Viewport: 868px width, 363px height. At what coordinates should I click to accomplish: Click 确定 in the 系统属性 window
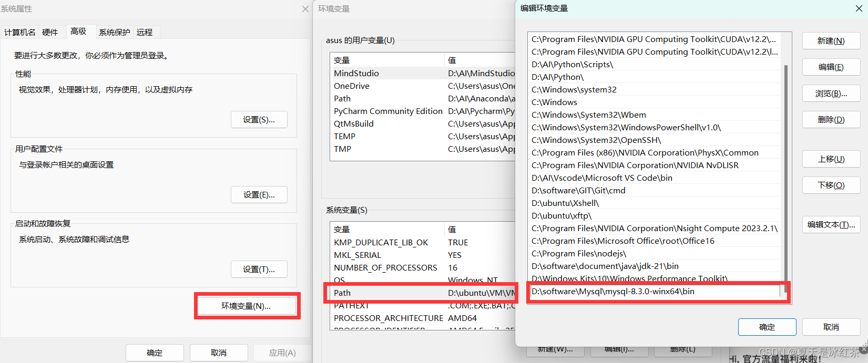pyautogui.click(x=155, y=352)
